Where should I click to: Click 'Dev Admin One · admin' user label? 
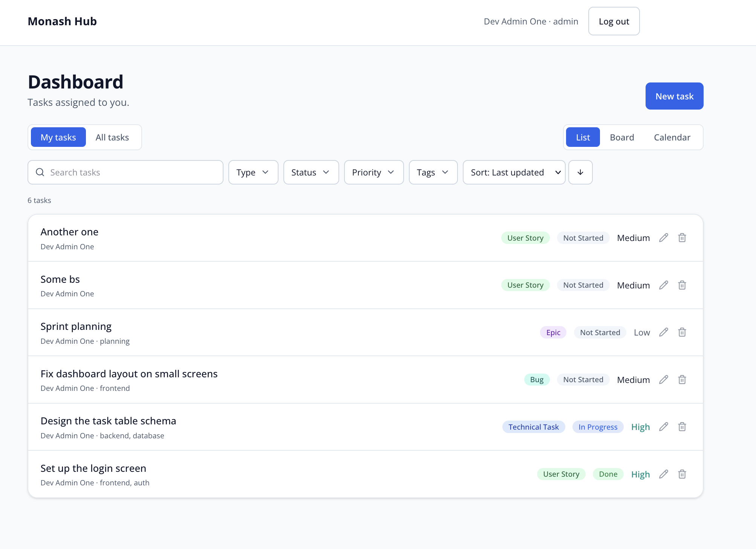coord(531,21)
